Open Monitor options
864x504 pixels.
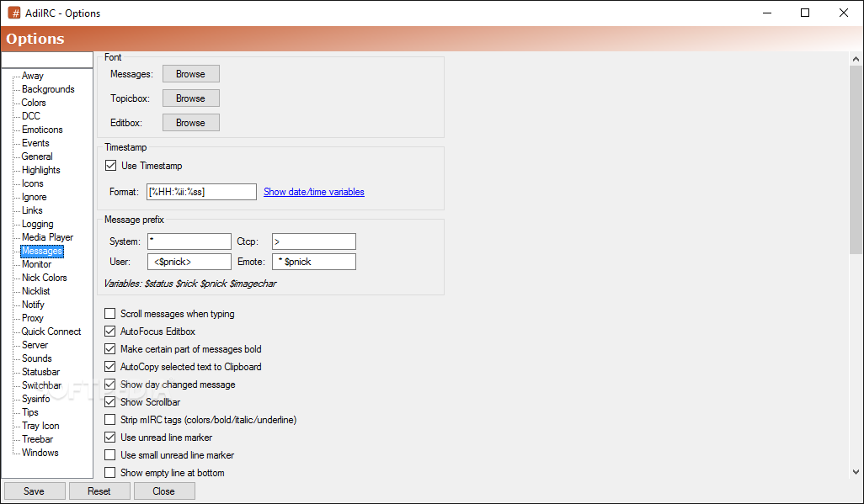point(36,264)
